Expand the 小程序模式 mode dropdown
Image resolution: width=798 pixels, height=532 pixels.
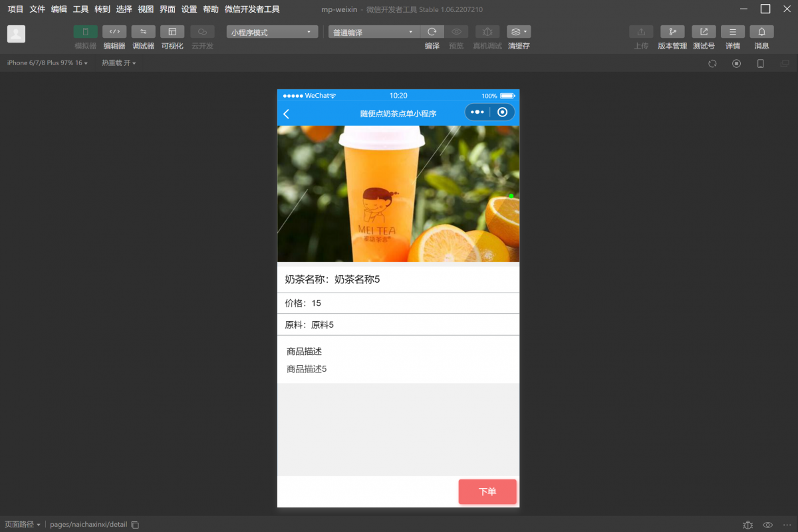pyautogui.click(x=272, y=32)
